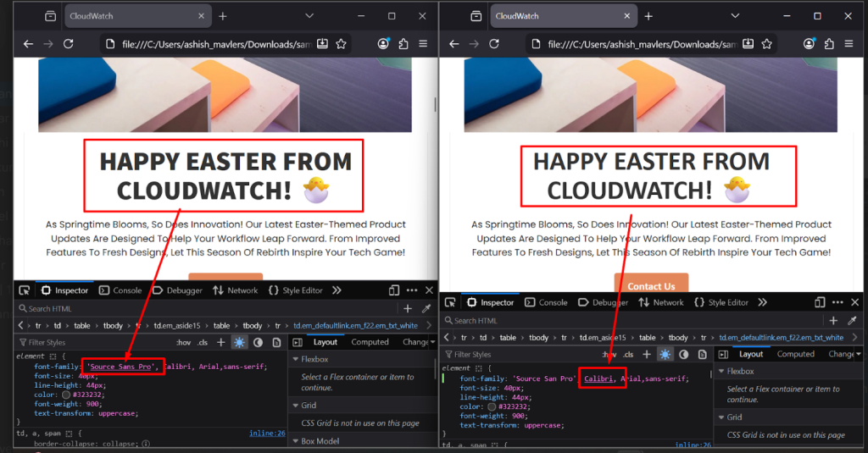The height and width of the screenshot is (453, 868).
Task: Open Style Editor tab in right DevTools
Action: click(x=721, y=302)
